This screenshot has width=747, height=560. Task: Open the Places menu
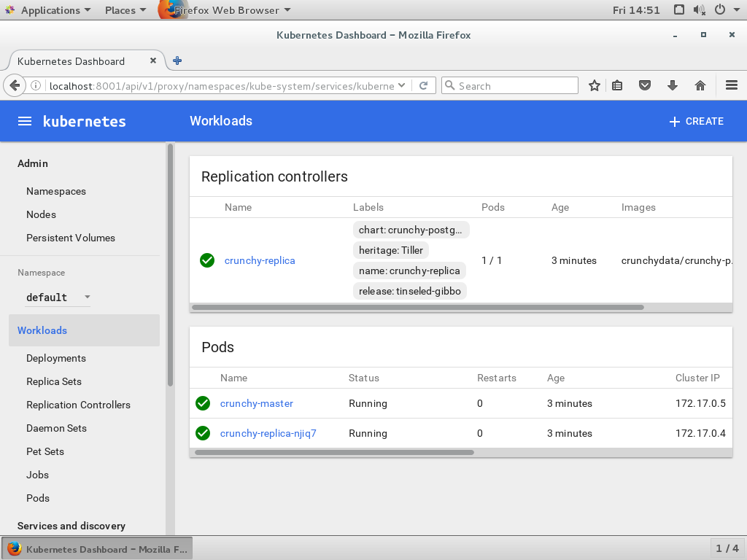click(125, 10)
